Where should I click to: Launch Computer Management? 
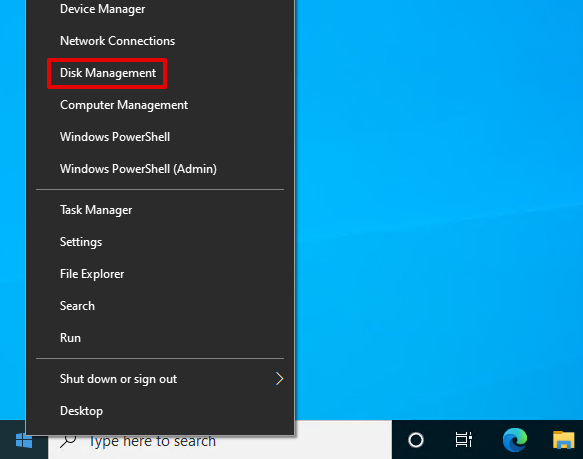point(160,105)
